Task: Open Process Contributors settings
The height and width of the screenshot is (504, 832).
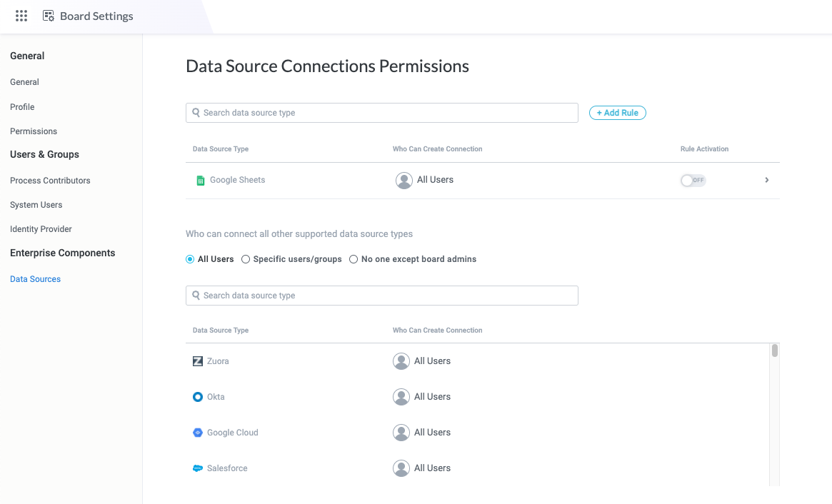Action: click(x=50, y=180)
